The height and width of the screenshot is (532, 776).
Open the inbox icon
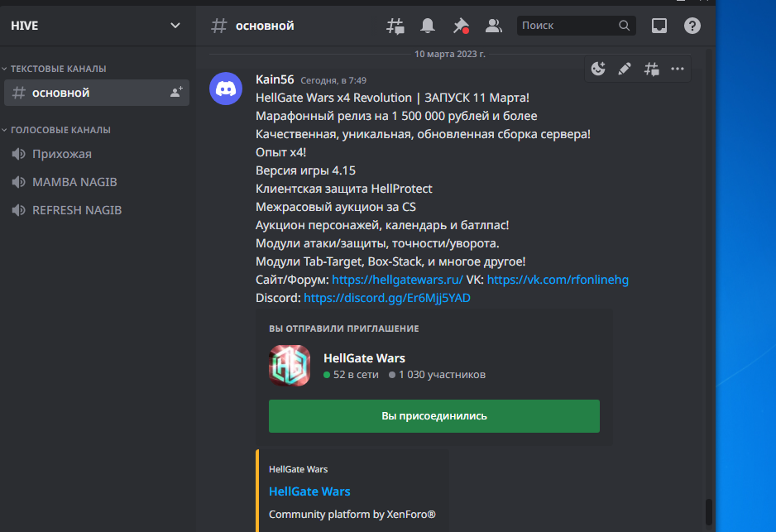click(659, 26)
